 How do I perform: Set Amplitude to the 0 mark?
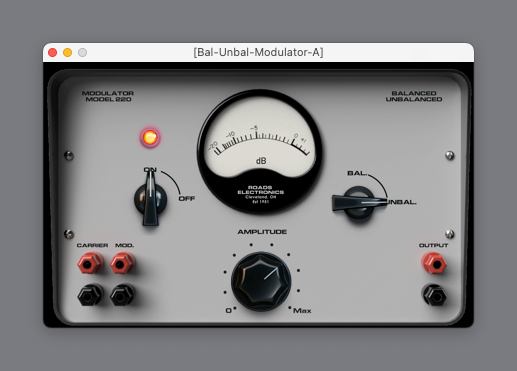click(229, 311)
